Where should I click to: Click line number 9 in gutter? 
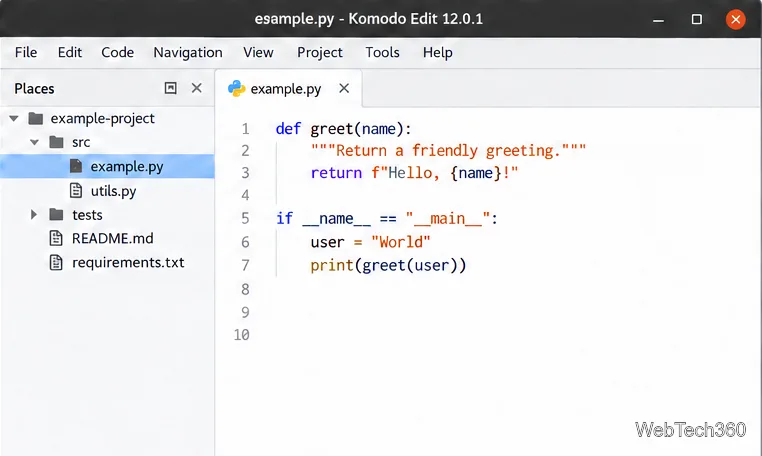pyautogui.click(x=245, y=312)
